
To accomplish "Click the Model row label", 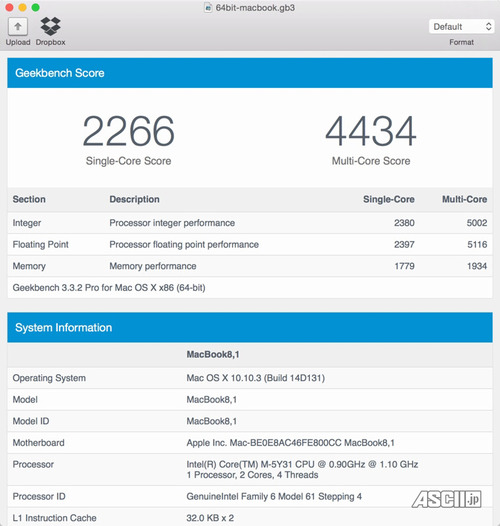I will (25, 400).
